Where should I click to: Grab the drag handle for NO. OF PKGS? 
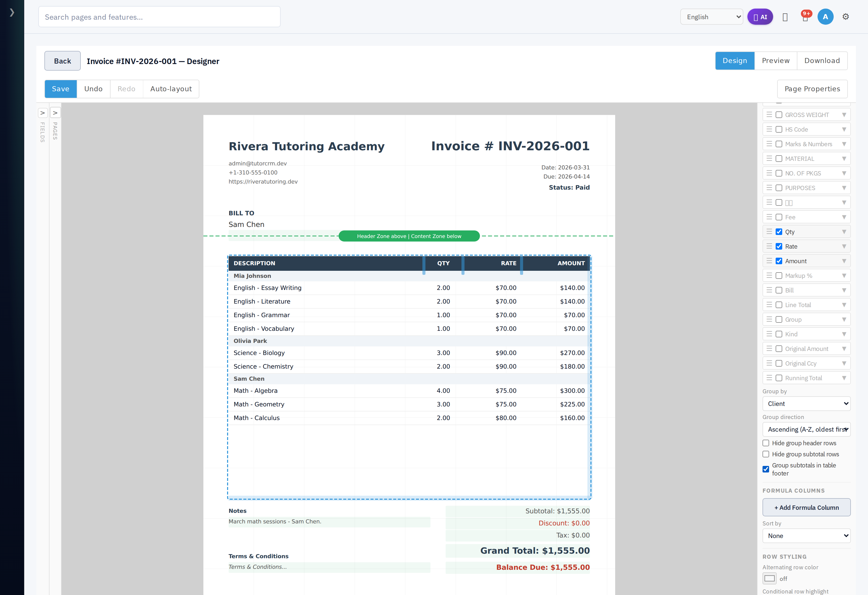coord(769,173)
